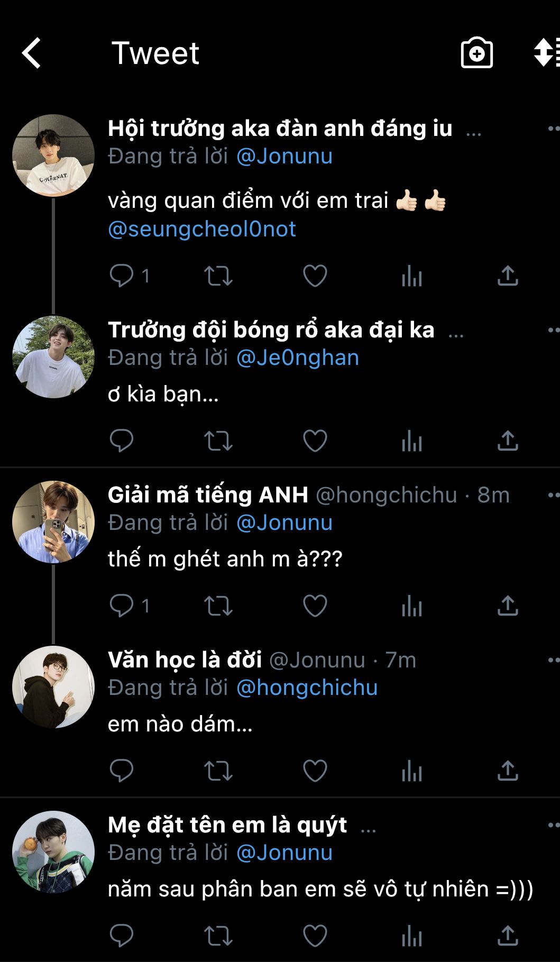Like the 'thế m ghét anh m à???' tweet
Screen dimensions: 560x962
point(315,606)
